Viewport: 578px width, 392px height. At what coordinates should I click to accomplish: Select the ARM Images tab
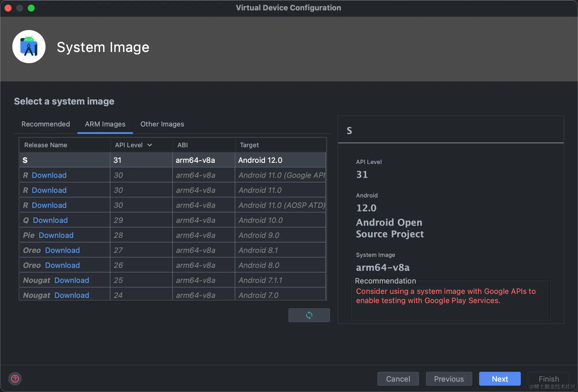(105, 124)
